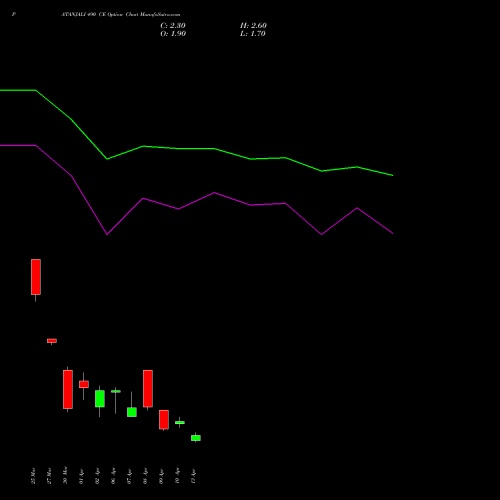
Task: Click the high value H: 2.60
Action: [x=253, y=26]
